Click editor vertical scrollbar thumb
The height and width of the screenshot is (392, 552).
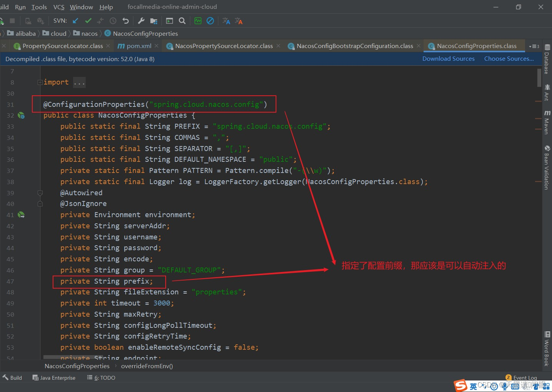(x=539, y=77)
